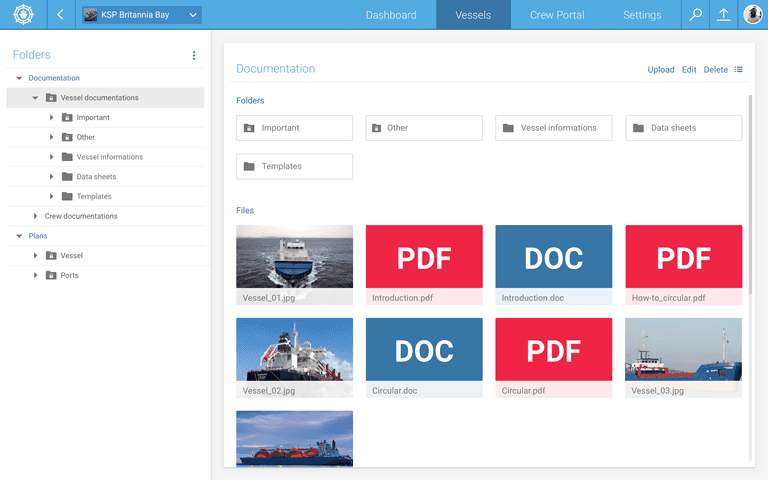Open the Vessel_01.jpg thumbnail
768x480 pixels.
coord(294,257)
